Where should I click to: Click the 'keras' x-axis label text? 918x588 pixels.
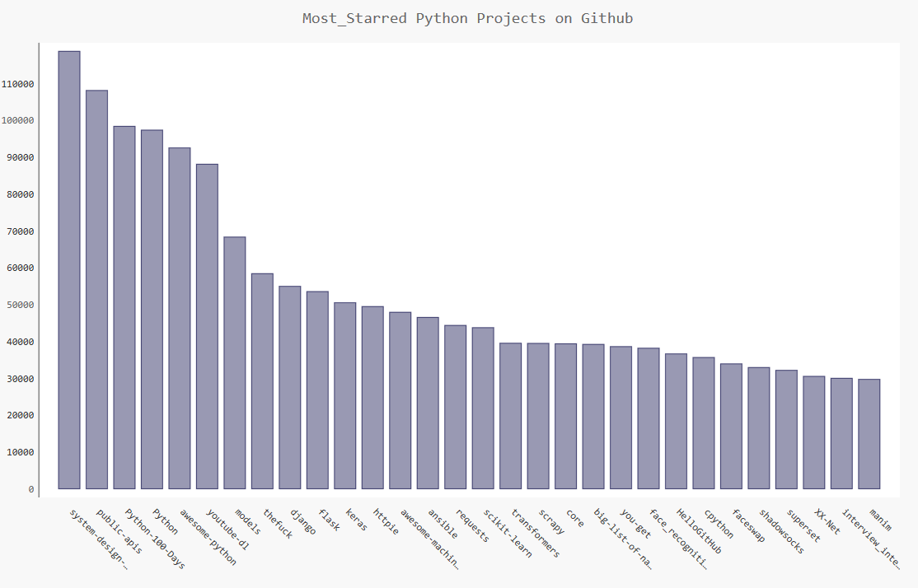pos(356,520)
